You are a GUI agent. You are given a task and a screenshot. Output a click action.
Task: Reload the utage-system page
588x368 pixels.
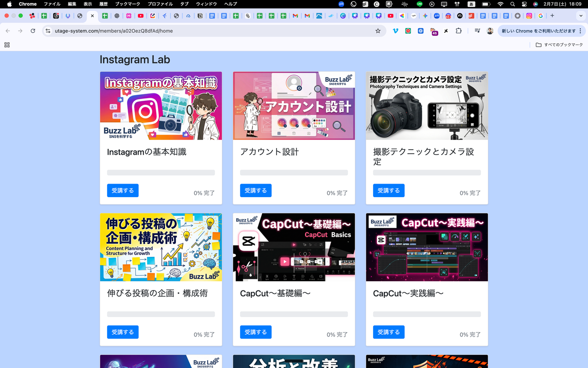33,31
